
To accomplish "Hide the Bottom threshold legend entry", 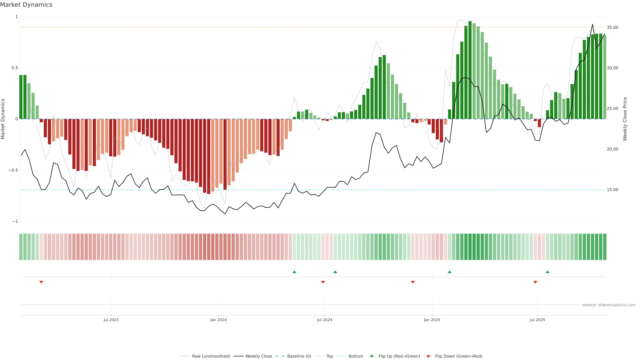I will [356, 356].
